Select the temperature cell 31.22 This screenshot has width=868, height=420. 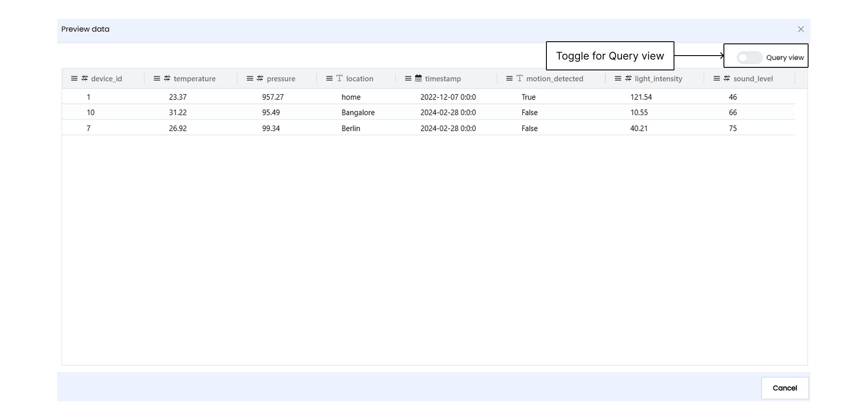click(x=178, y=112)
